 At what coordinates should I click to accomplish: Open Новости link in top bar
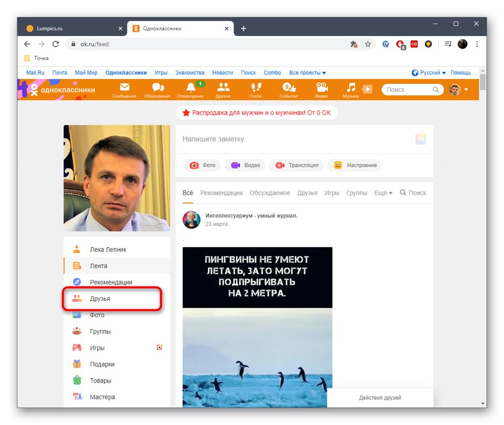point(222,73)
